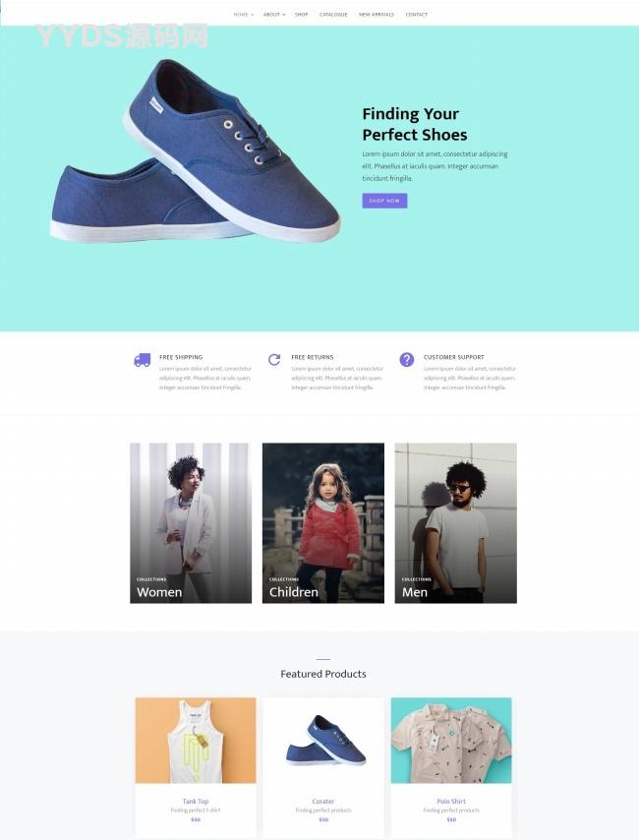The width and height of the screenshot is (639, 840).
Task: Click the Customer Support question mark icon
Action: (x=407, y=359)
